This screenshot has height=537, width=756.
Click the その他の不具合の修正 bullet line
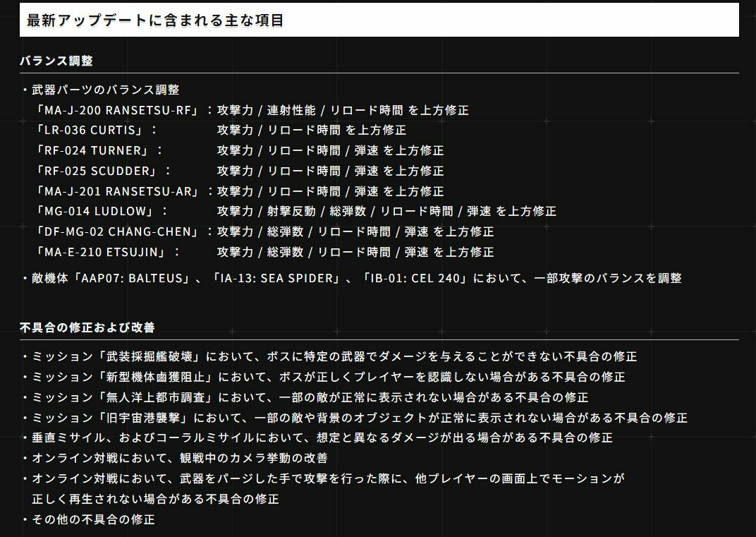tap(93, 519)
